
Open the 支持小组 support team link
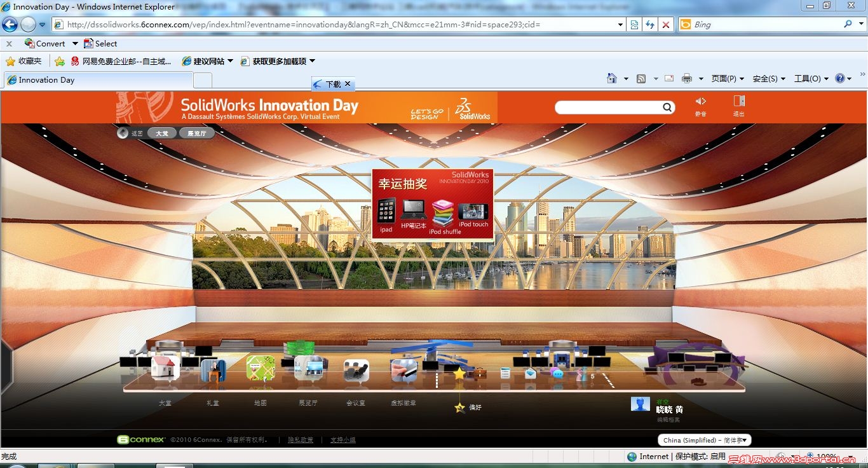coord(343,440)
